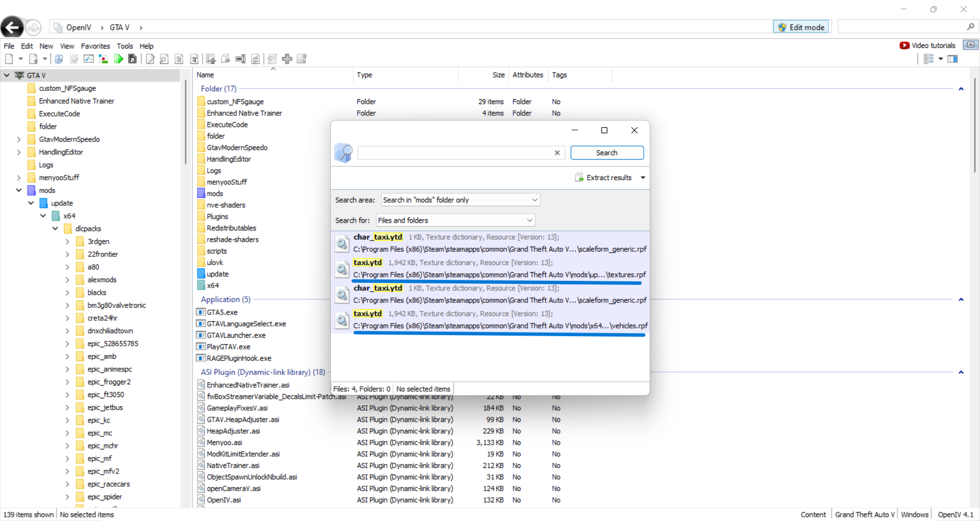Click the top-right quick search field

[901, 27]
